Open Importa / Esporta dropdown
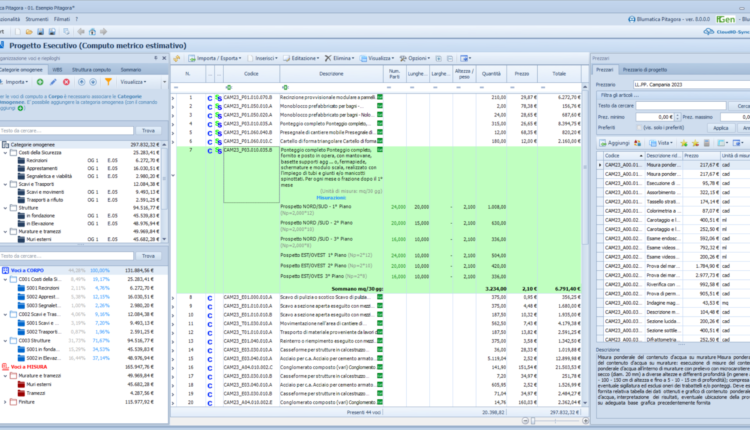750x430 pixels. [215, 58]
